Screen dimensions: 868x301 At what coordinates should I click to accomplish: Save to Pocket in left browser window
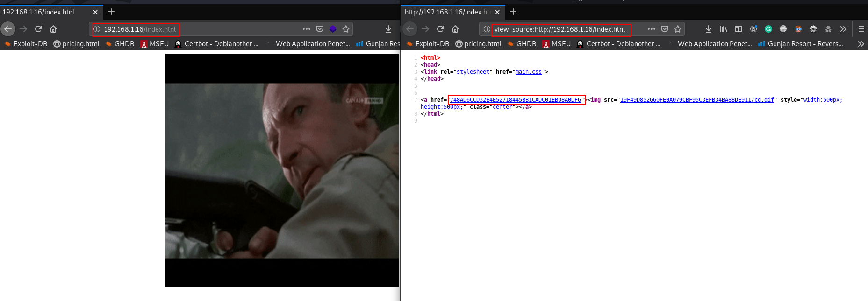tap(320, 29)
